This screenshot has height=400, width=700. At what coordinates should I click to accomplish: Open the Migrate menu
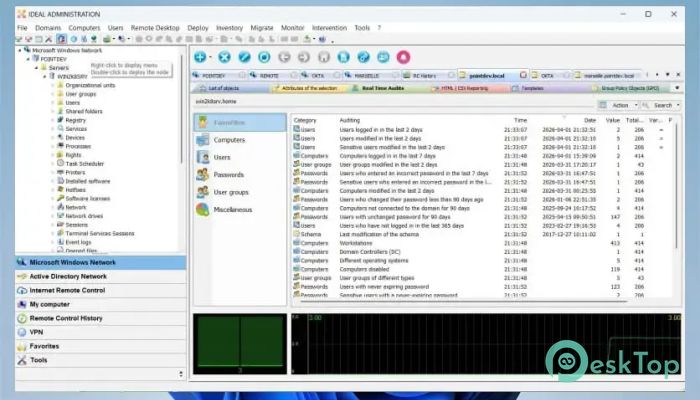[262, 28]
